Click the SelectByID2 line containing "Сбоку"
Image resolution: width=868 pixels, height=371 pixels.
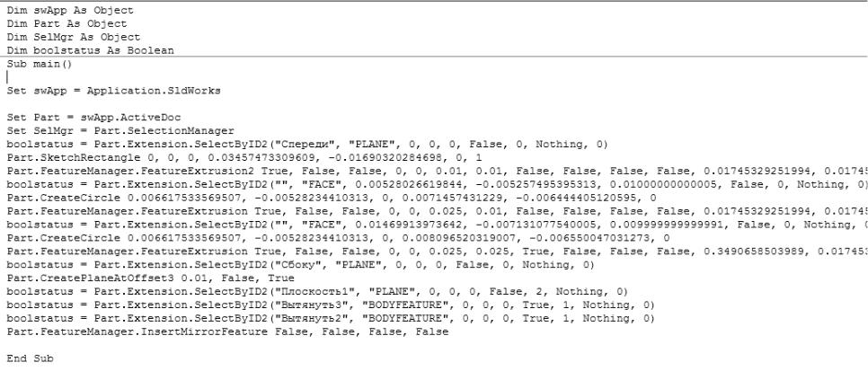(301, 265)
